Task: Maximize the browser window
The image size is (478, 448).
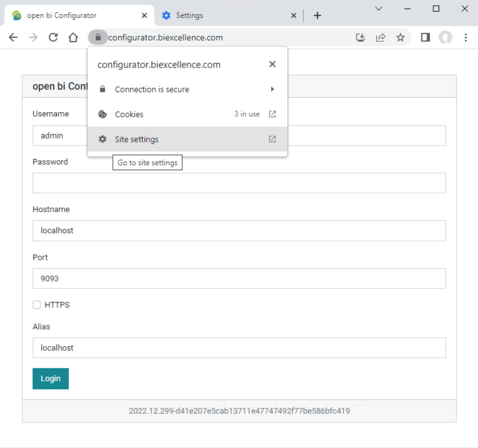Action: 436,9
